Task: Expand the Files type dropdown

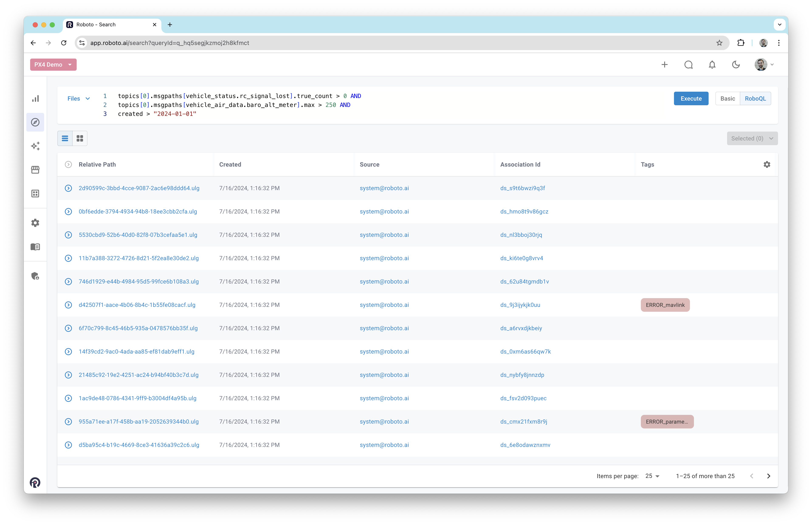Action: point(78,98)
